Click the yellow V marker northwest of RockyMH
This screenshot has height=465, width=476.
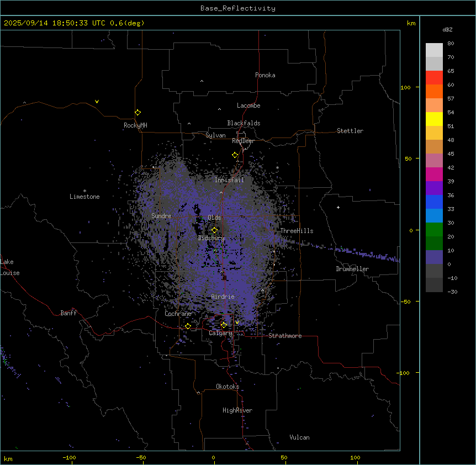tap(97, 102)
